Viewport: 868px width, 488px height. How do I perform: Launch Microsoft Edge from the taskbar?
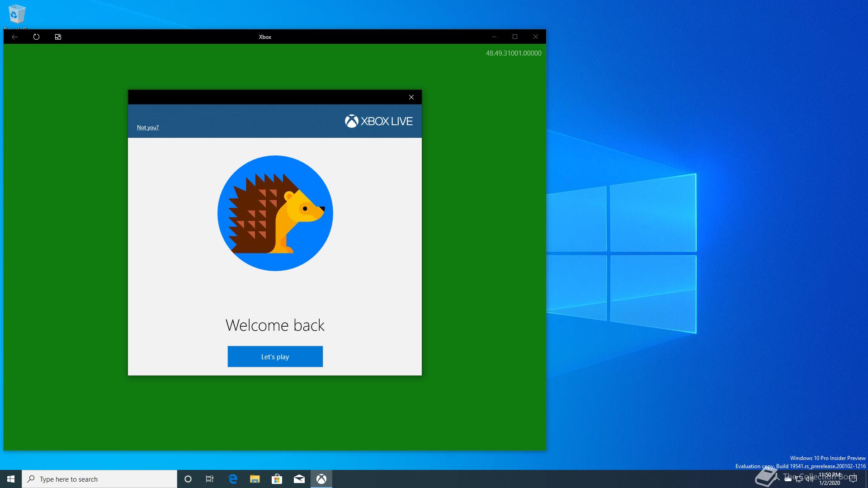point(233,479)
